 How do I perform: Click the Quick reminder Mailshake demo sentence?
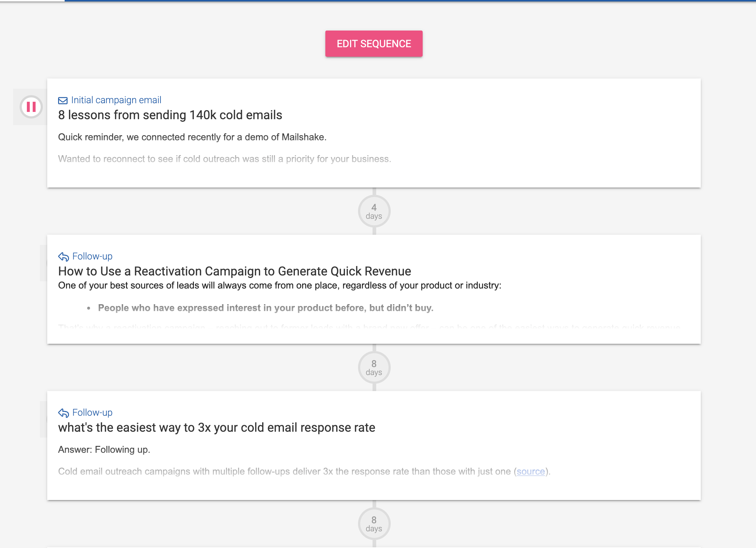tap(192, 137)
